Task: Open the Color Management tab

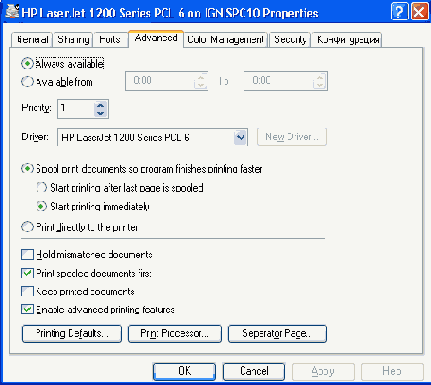Action: [x=225, y=40]
